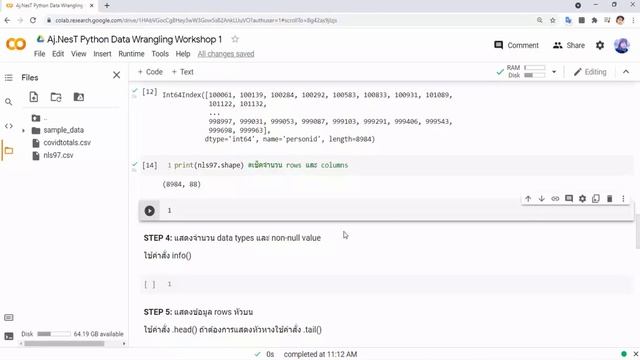Add a comment to the cell icon
640x360 pixels.
click(569, 199)
